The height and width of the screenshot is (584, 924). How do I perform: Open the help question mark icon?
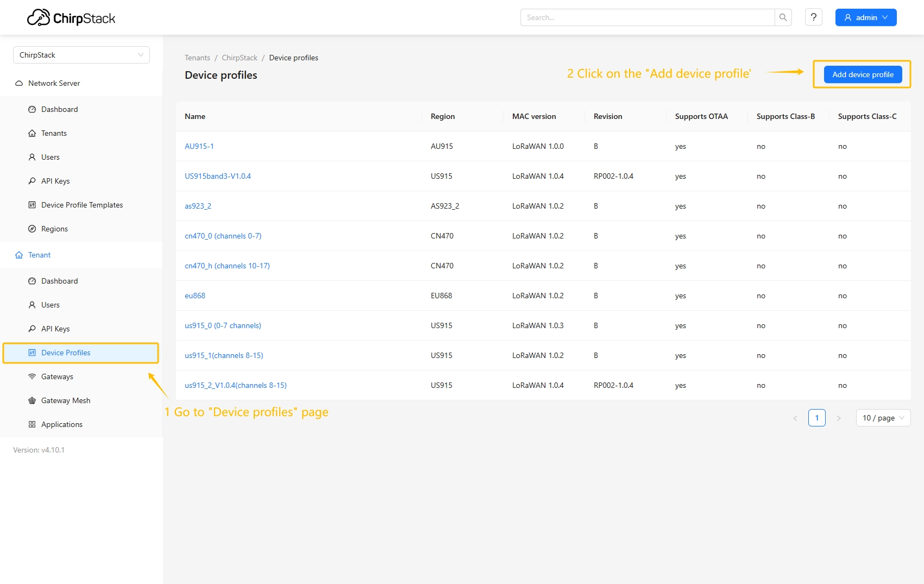(813, 17)
